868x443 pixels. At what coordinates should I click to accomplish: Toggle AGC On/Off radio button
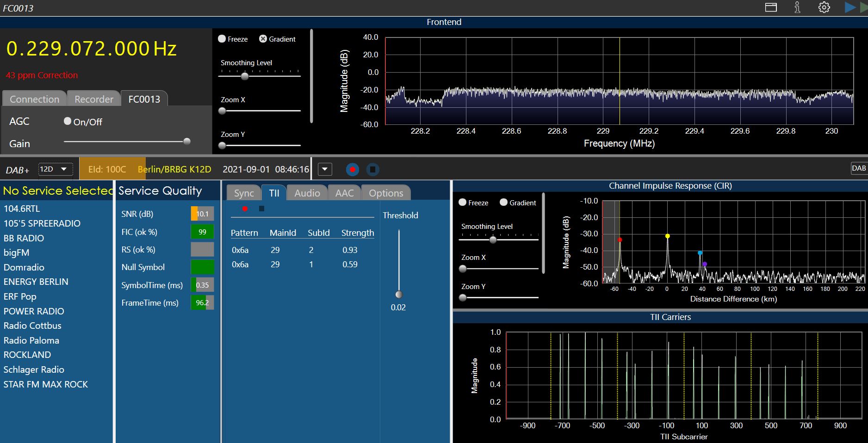tap(68, 121)
